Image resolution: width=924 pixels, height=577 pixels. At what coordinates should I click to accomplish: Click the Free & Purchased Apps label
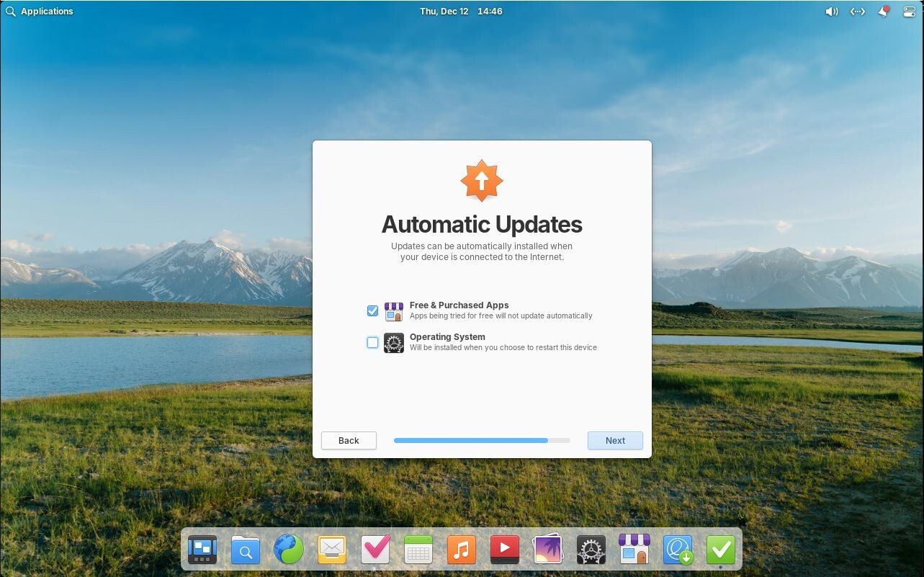pyautogui.click(x=459, y=305)
